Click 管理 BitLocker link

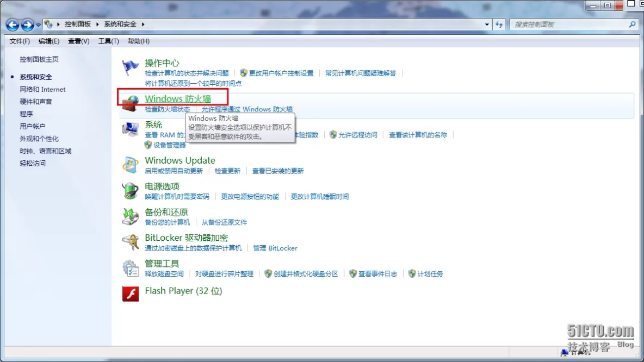pos(275,248)
